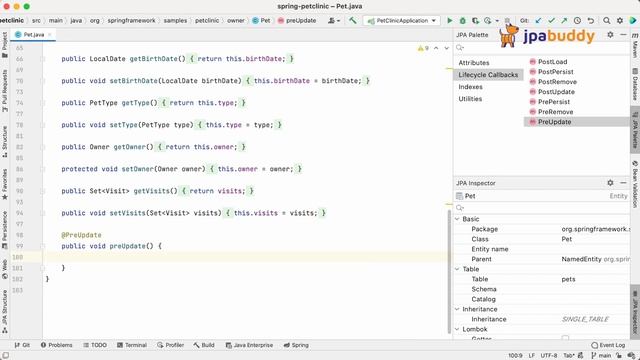
Task: Choose PostLoad callback in palette
Action: (548, 62)
